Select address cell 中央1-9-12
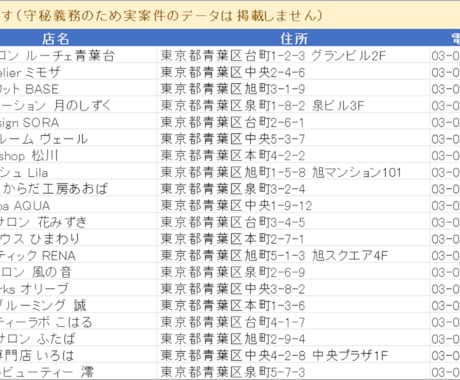The image size is (460, 380). click(293, 205)
